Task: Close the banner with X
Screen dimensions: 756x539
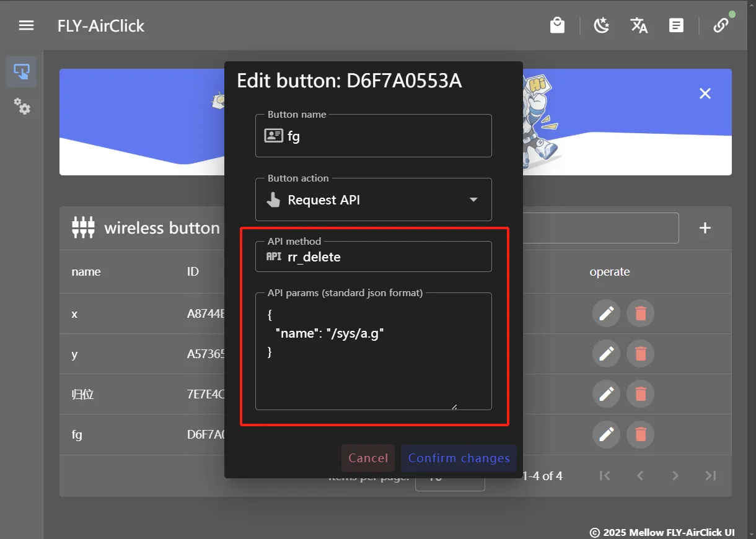Action: 705,94
